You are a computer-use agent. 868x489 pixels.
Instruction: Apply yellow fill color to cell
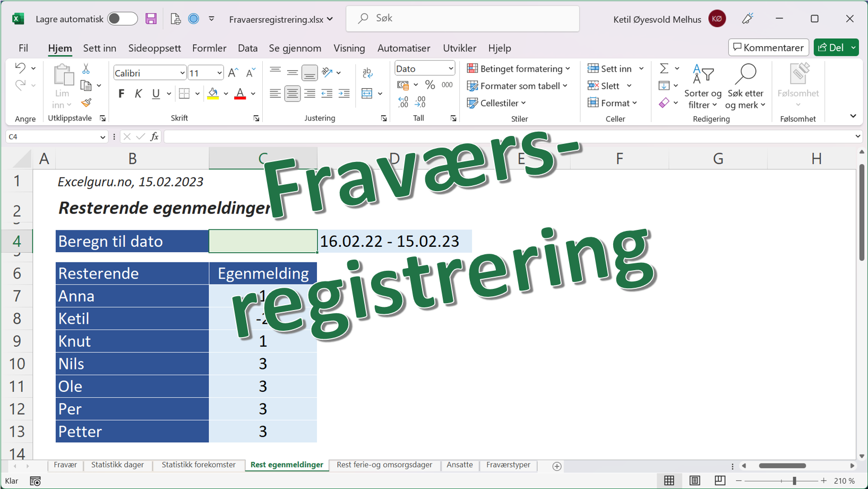[x=213, y=93]
